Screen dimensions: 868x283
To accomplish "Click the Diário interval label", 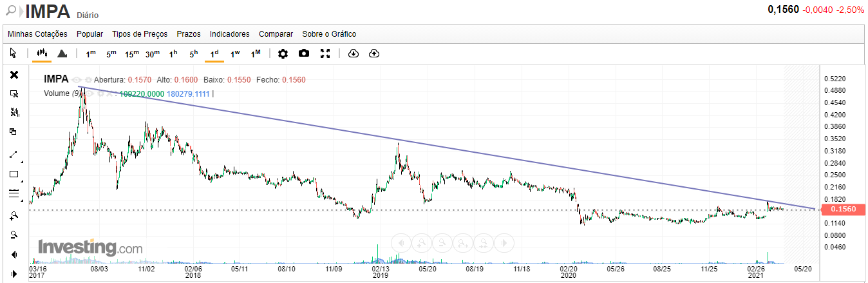I will coord(88,14).
